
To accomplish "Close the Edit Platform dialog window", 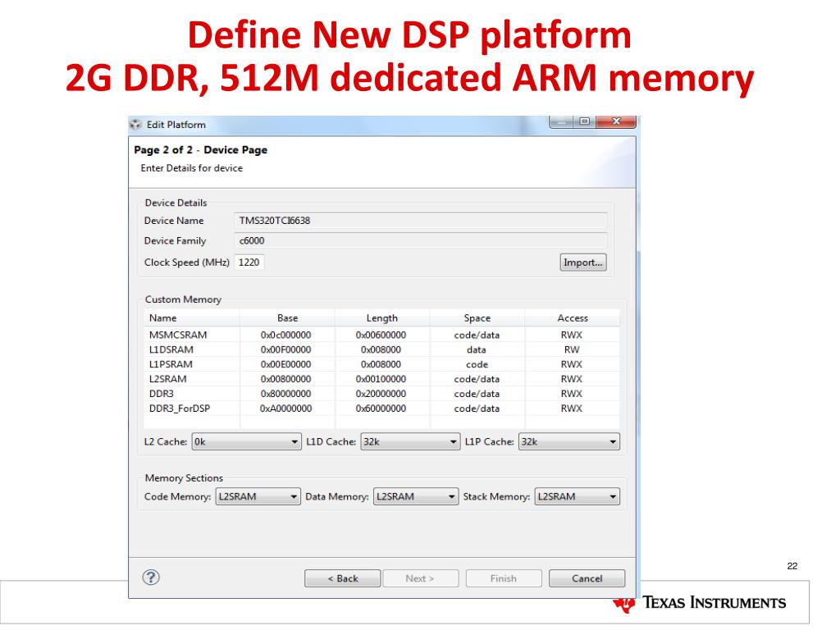I will pos(614,122).
